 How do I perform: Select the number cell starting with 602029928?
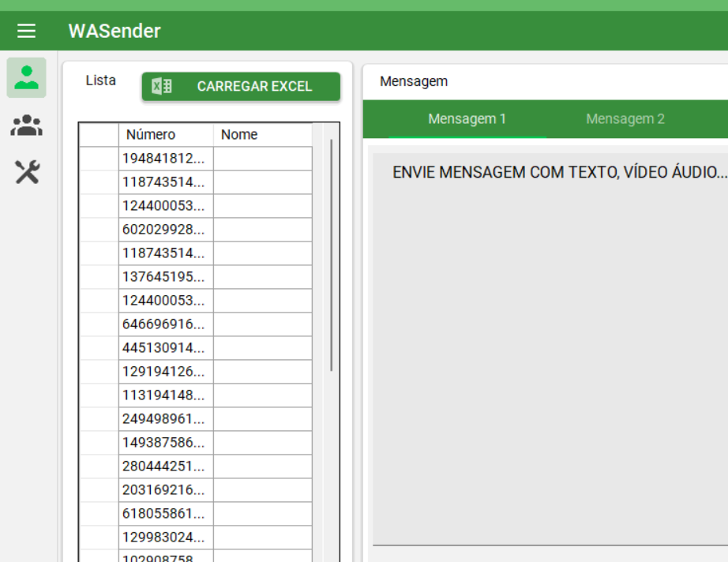(166, 230)
